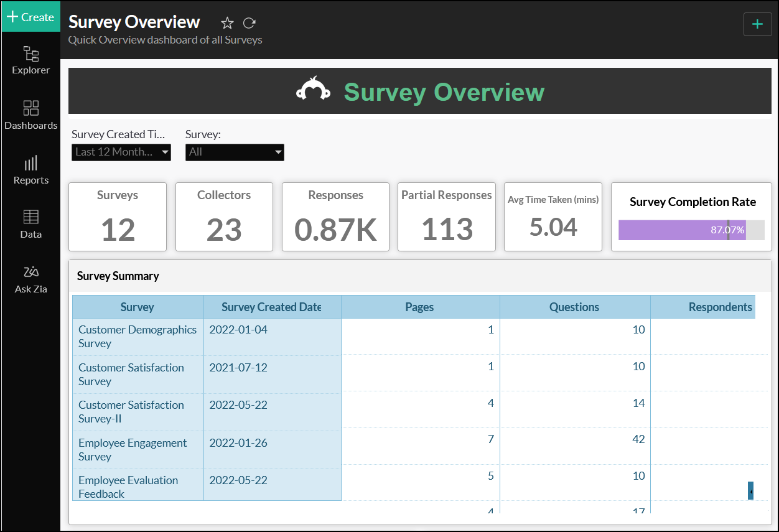Image resolution: width=779 pixels, height=532 pixels.
Task: Click the Survey Completion Rate progress bar
Action: coord(691,230)
